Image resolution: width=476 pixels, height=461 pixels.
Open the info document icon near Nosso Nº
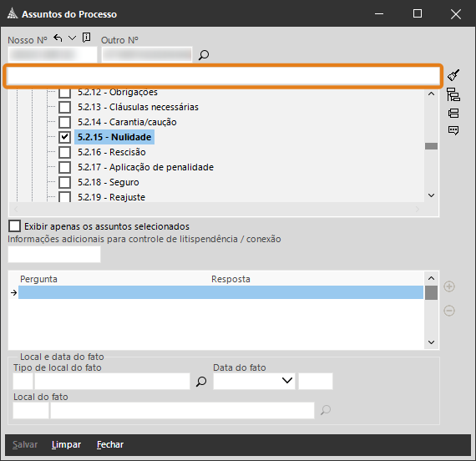(x=87, y=38)
